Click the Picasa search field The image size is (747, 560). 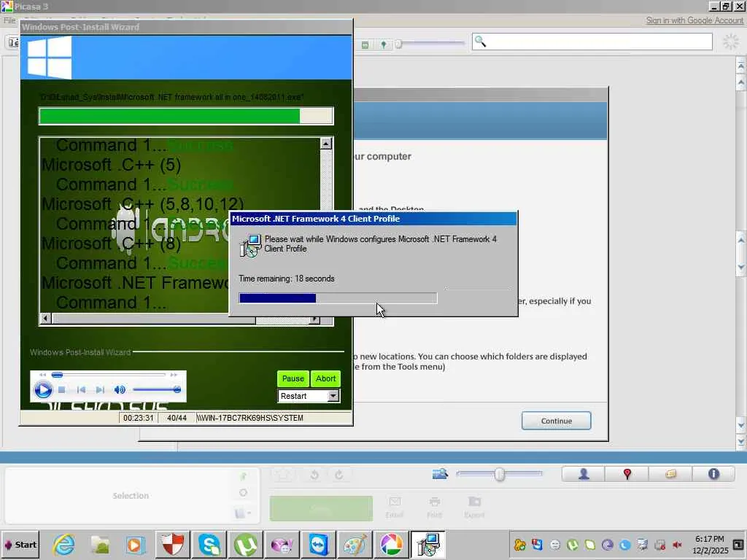[x=592, y=42]
